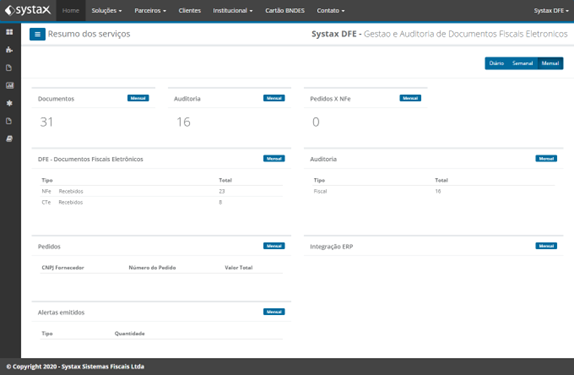Click the sitemap hierarchy icon in sidebar
The image size is (574, 375).
click(x=10, y=50)
